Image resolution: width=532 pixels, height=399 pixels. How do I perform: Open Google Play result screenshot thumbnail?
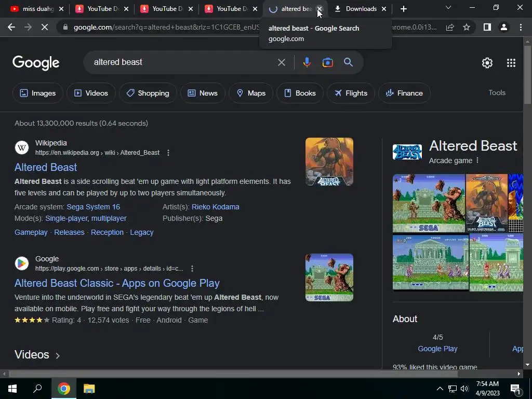pos(329,277)
